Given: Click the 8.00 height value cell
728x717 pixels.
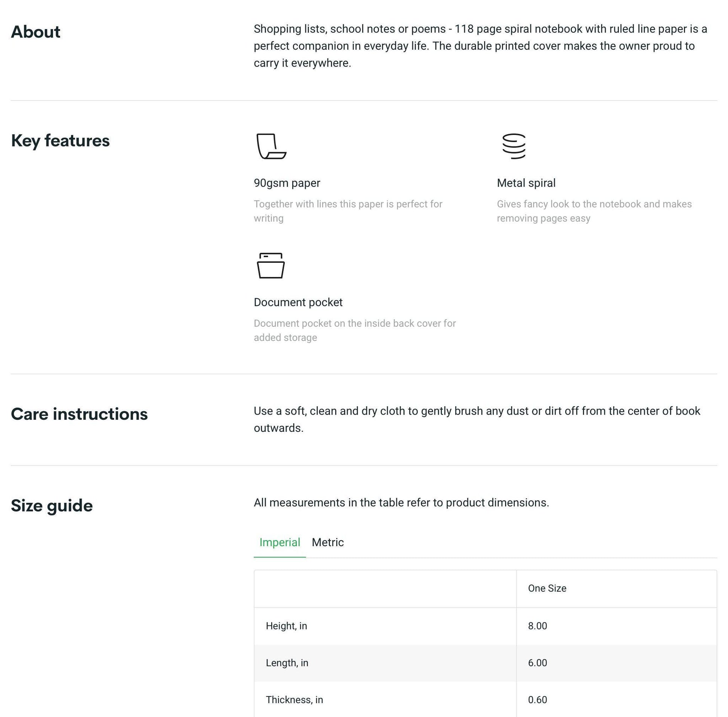Looking at the screenshot, I should (616, 626).
